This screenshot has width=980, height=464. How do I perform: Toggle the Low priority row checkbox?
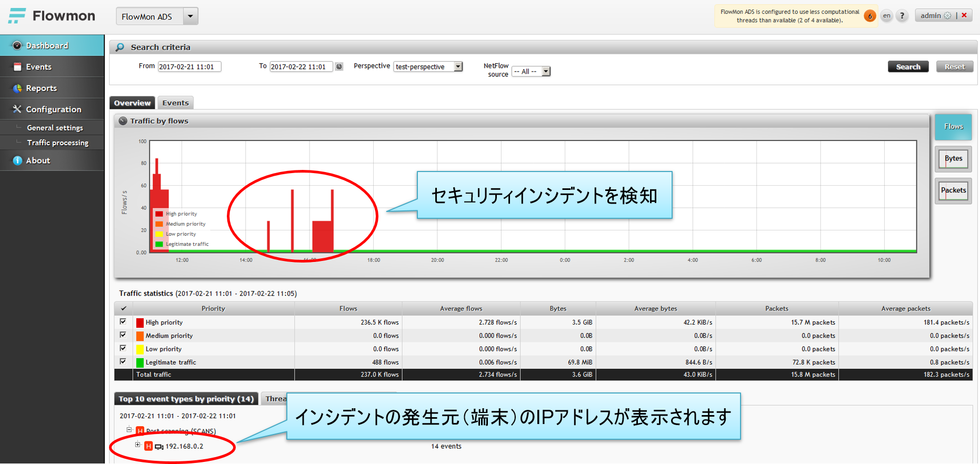(123, 348)
